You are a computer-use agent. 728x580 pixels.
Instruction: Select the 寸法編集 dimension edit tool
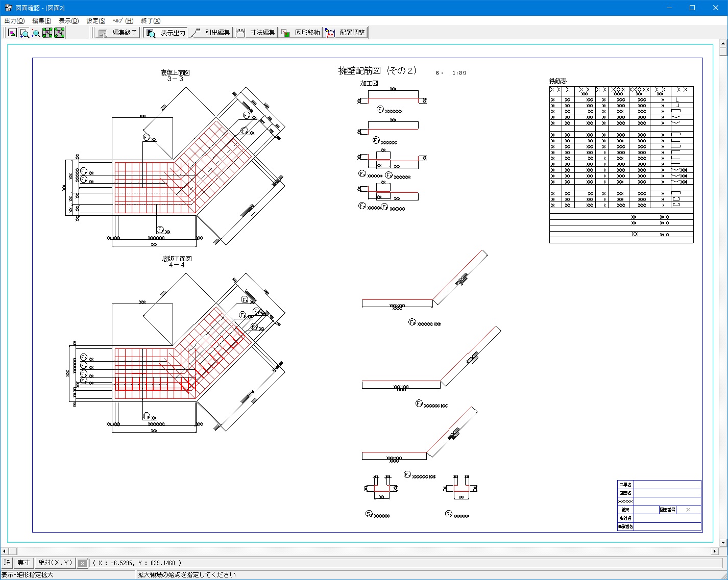pyautogui.click(x=256, y=33)
